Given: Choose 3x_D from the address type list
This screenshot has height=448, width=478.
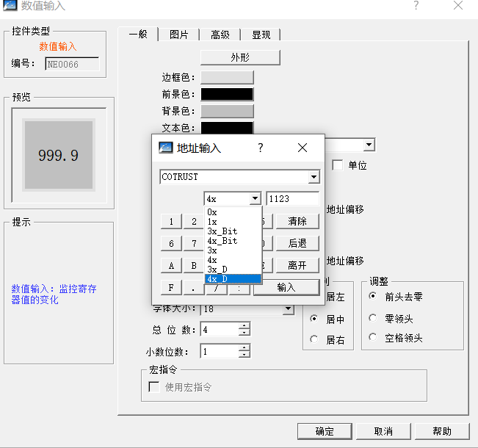Looking at the screenshot, I should (x=233, y=270).
